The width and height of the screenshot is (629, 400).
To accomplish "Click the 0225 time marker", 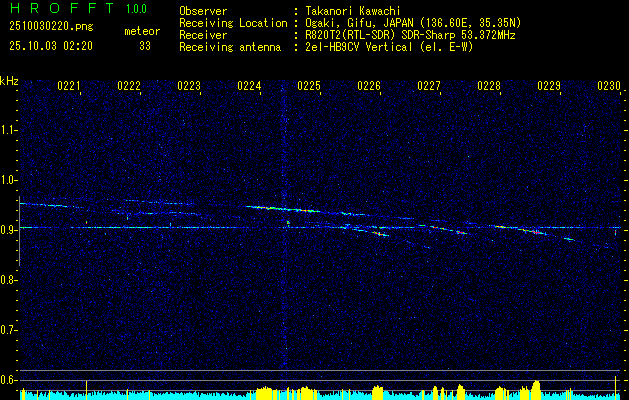I will (309, 86).
